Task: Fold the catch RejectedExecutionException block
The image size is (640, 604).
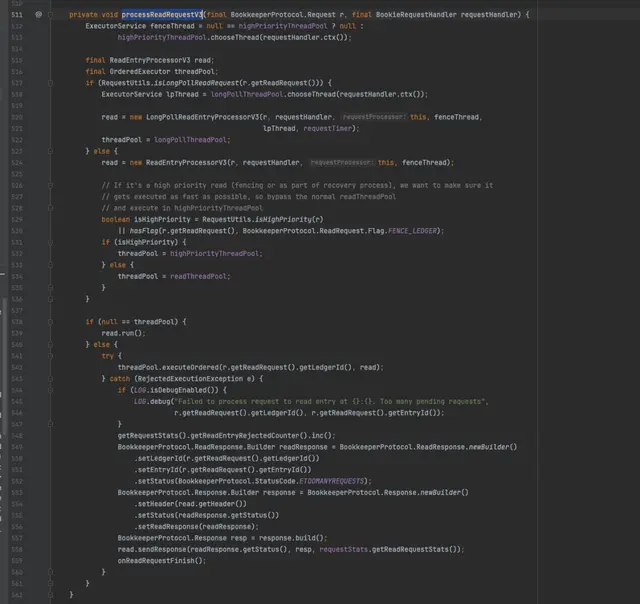Action: tap(50, 379)
